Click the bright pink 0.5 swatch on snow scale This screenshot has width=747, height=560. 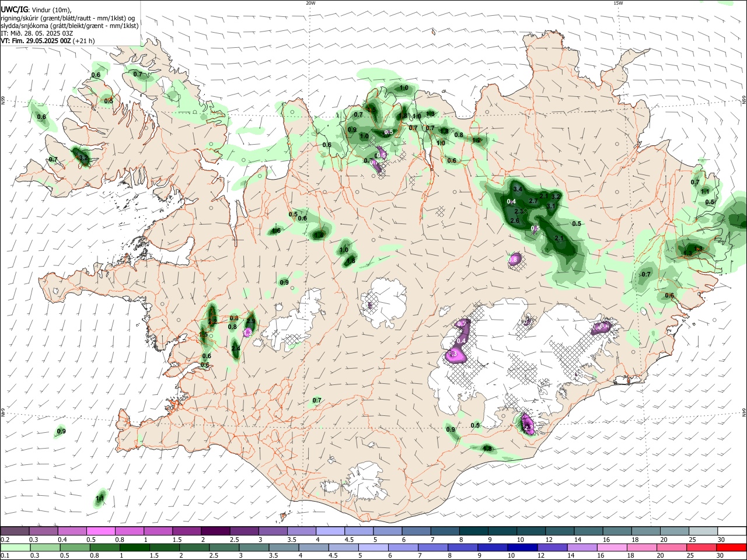pyautogui.click(x=100, y=531)
